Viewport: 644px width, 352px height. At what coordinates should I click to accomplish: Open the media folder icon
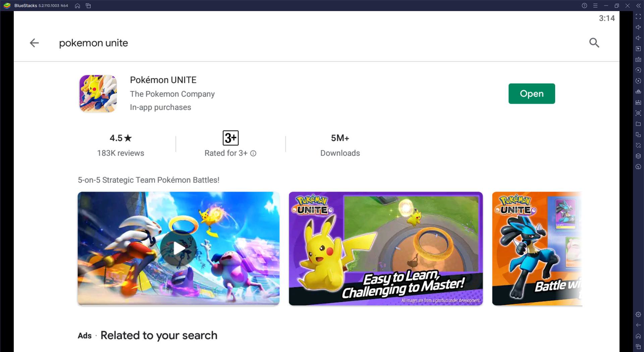coord(638,124)
